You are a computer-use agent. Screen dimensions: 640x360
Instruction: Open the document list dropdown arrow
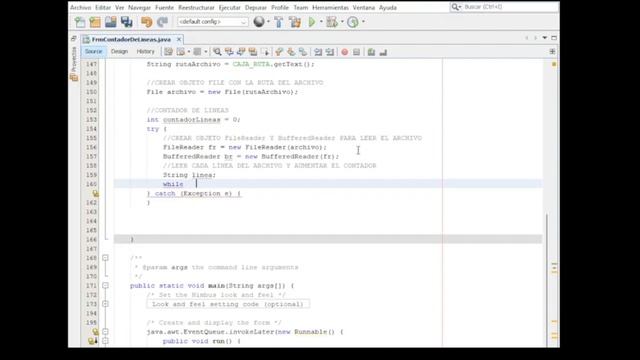[x=544, y=38]
